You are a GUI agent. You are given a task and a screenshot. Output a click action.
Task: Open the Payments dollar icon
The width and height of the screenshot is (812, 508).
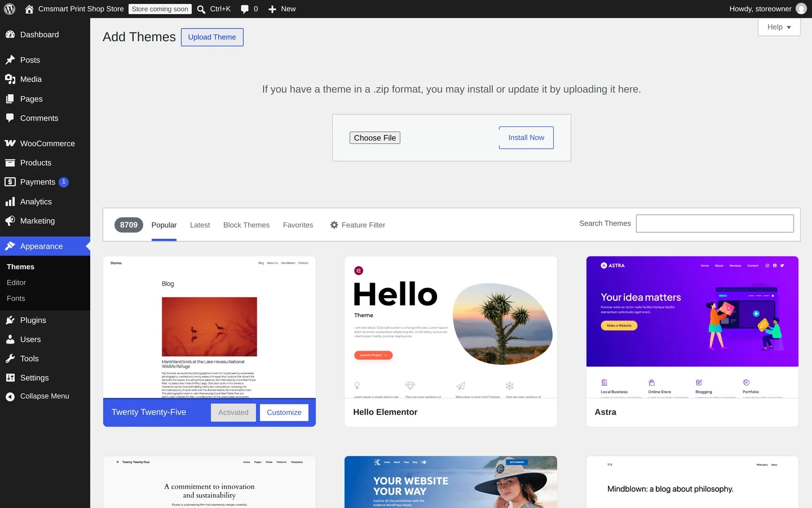point(10,182)
